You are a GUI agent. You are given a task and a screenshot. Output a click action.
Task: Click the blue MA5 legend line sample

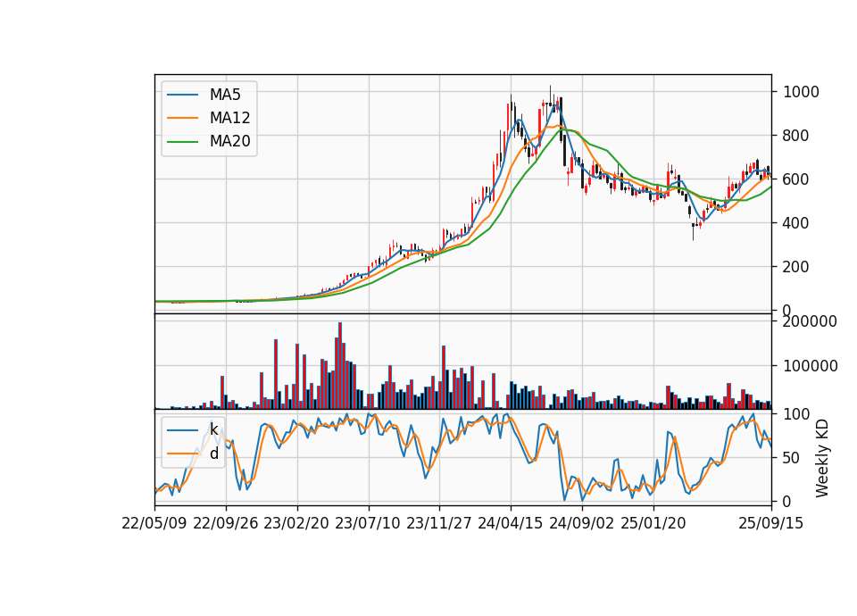pos(182,96)
